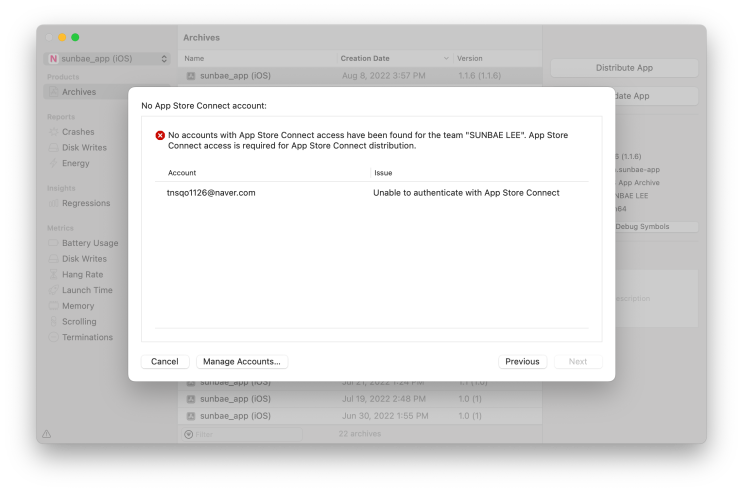Click the Issue column header

click(383, 173)
